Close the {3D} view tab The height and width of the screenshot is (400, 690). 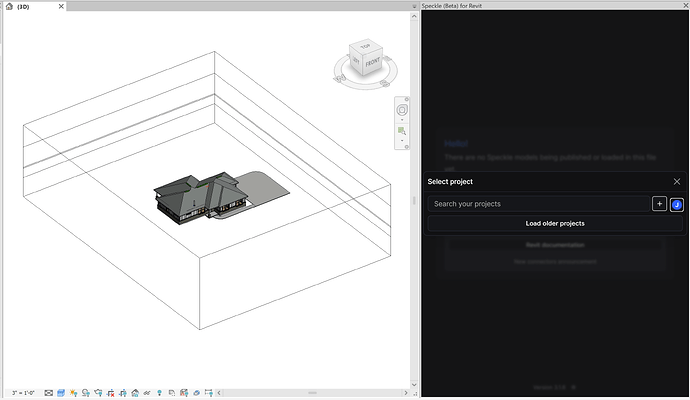click(x=61, y=6)
